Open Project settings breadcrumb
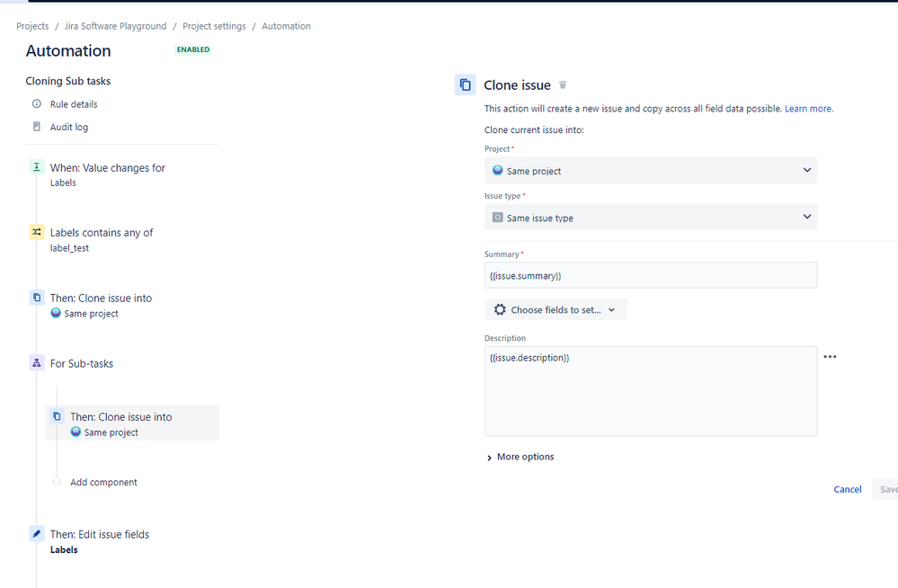The height and width of the screenshot is (588, 898). pyautogui.click(x=214, y=26)
